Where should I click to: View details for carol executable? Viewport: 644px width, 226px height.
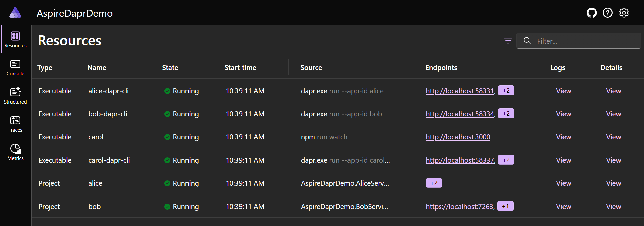(613, 137)
